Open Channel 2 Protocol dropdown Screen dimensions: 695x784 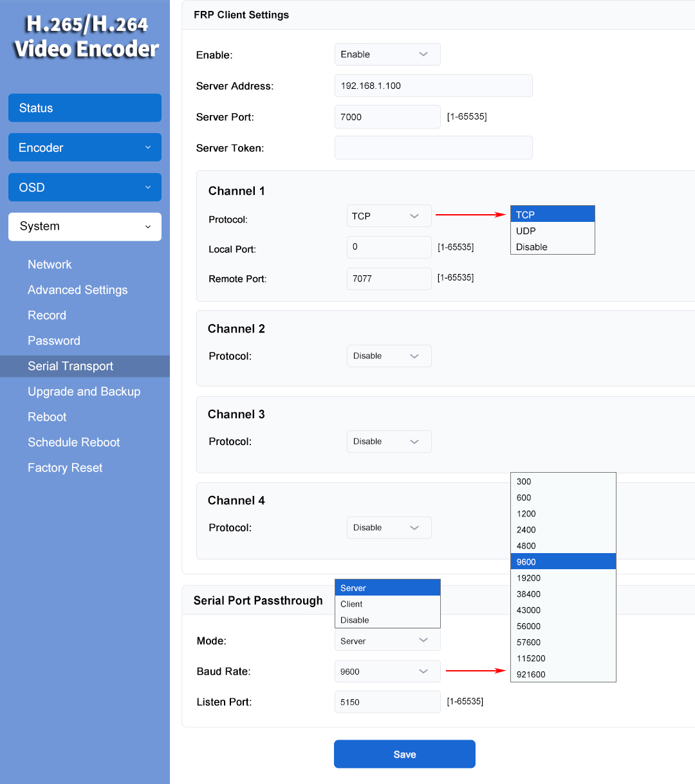coord(389,356)
